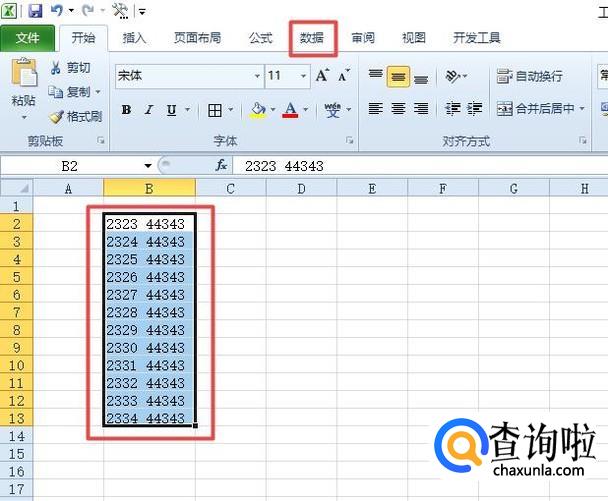
Task: Customize Quick Access Toolbar dropdown
Action: click(x=142, y=12)
